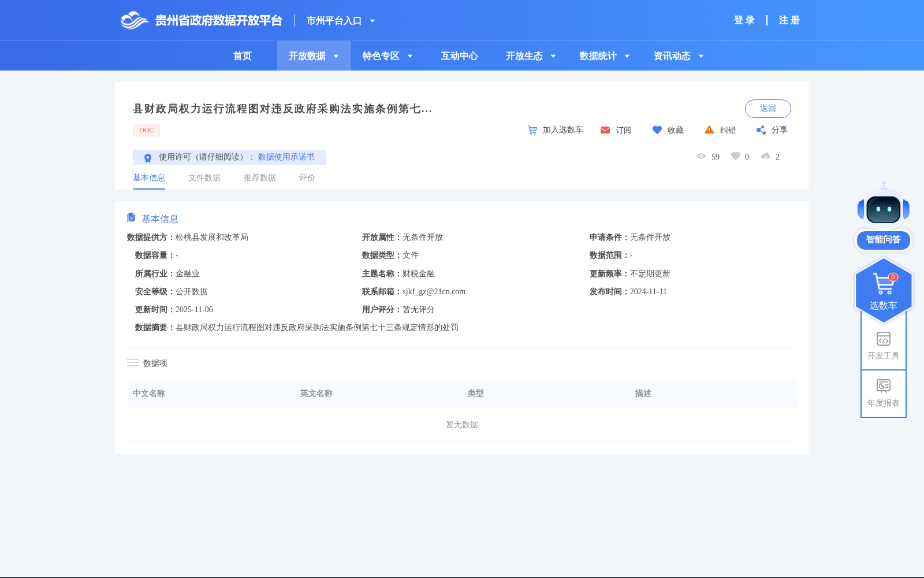
Task: Switch to the 推荐数据 tab
Action: click(260, 178)
